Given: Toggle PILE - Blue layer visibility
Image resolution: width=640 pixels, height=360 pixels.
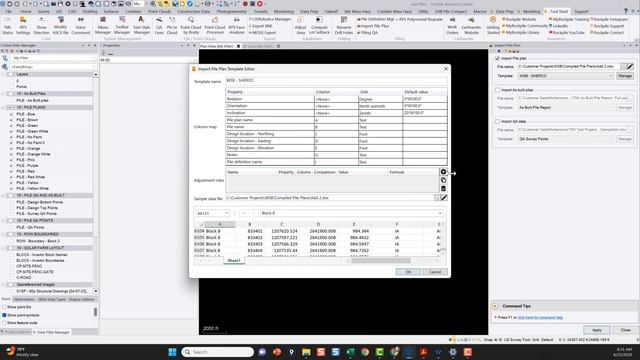Looking at the screenshot, I should point(11,114).
